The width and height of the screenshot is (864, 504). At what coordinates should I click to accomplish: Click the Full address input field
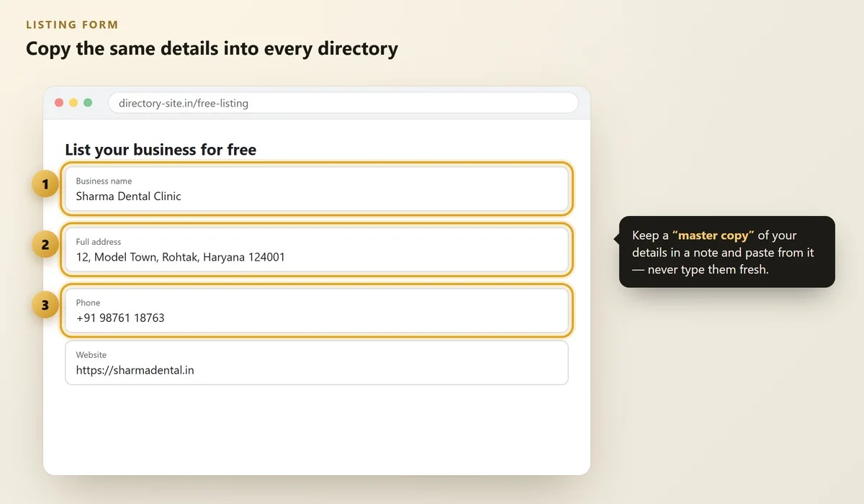tap(317, 250)
